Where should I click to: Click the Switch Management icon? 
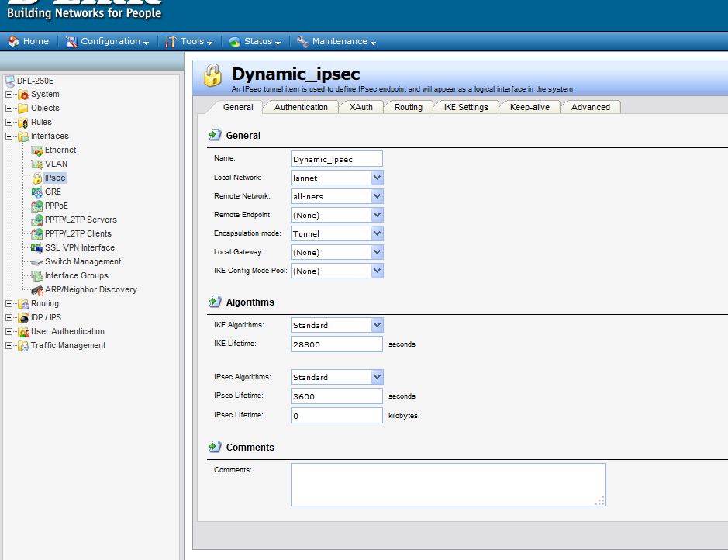(x=37, y=261)
